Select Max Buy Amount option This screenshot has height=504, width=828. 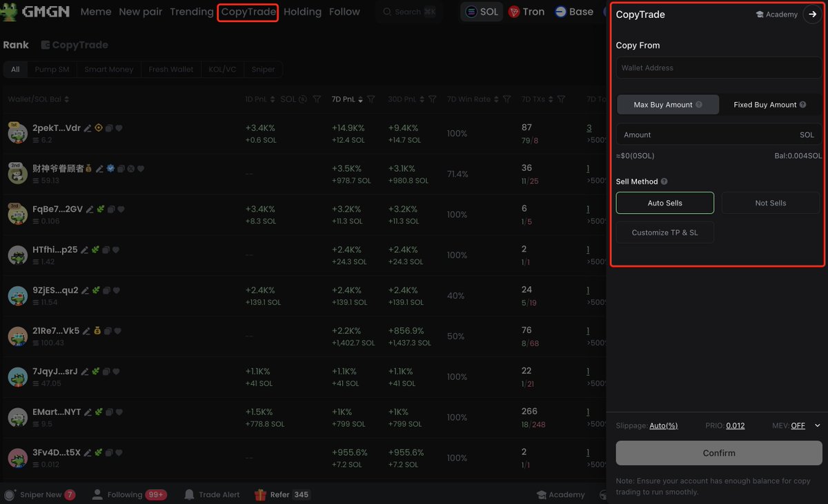(667, 105)
